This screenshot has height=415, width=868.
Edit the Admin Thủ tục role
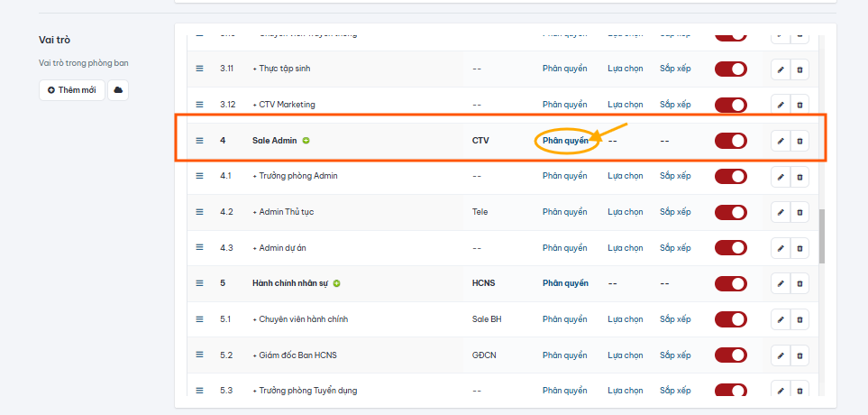[x=781, y=212]
